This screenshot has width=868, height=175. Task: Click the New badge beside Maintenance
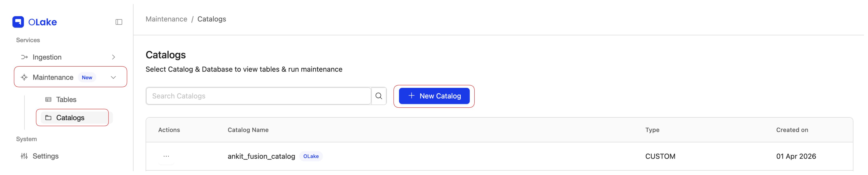tap(87, 77)
